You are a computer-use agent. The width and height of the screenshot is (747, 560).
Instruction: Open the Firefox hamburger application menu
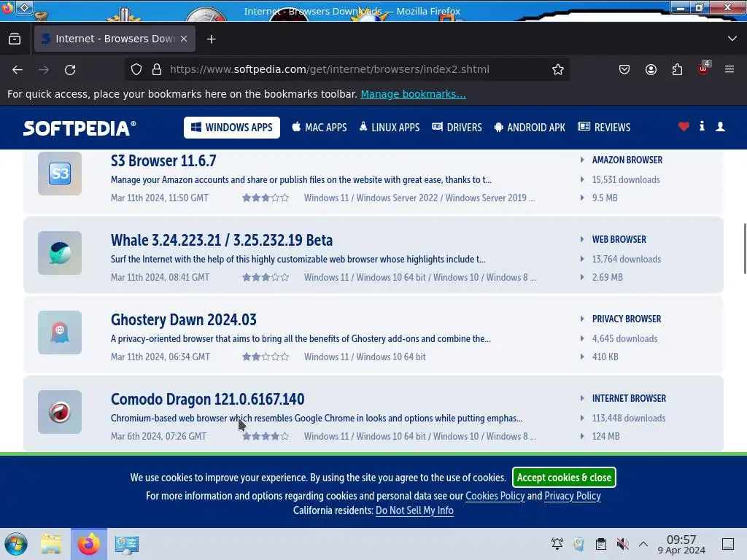click(x=729, y=69)
